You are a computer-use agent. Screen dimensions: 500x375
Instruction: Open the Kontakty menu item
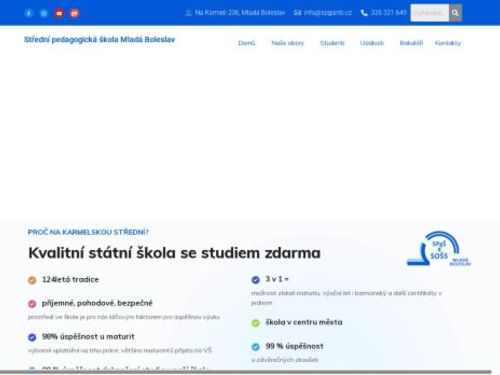coord(448,43)
